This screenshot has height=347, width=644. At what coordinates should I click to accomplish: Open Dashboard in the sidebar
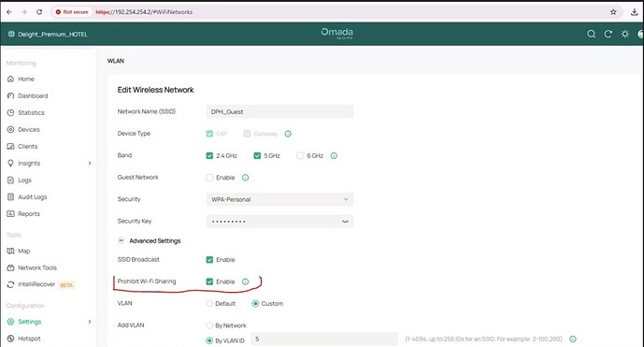click(x=33, y=95)
